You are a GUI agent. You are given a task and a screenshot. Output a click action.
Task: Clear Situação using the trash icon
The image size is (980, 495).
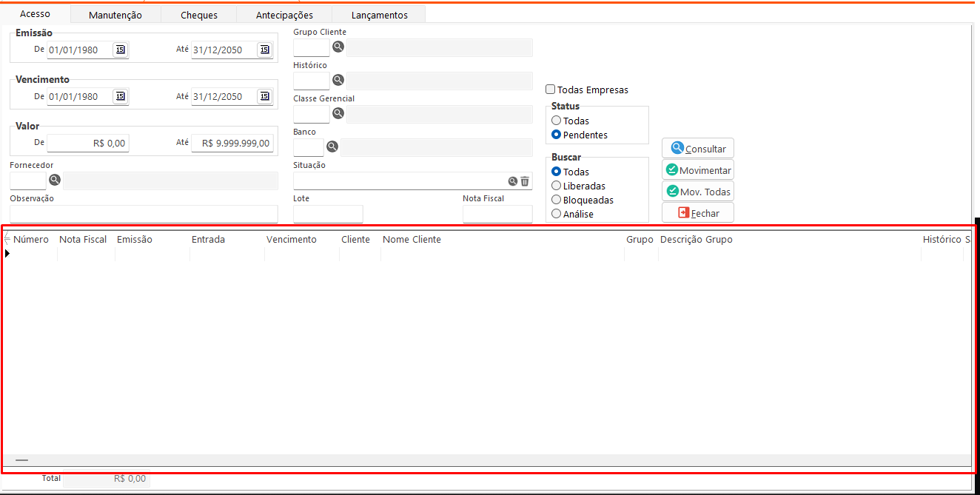pos(525,181)
